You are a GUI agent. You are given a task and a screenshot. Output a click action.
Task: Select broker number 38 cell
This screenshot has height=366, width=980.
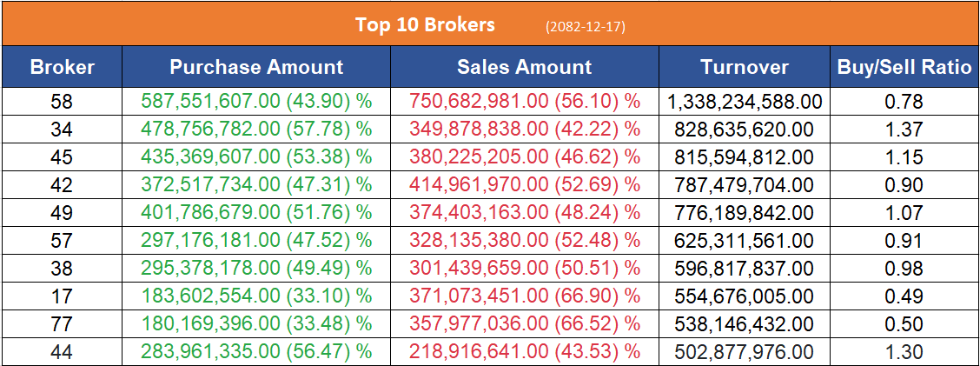tap(62, 269)
